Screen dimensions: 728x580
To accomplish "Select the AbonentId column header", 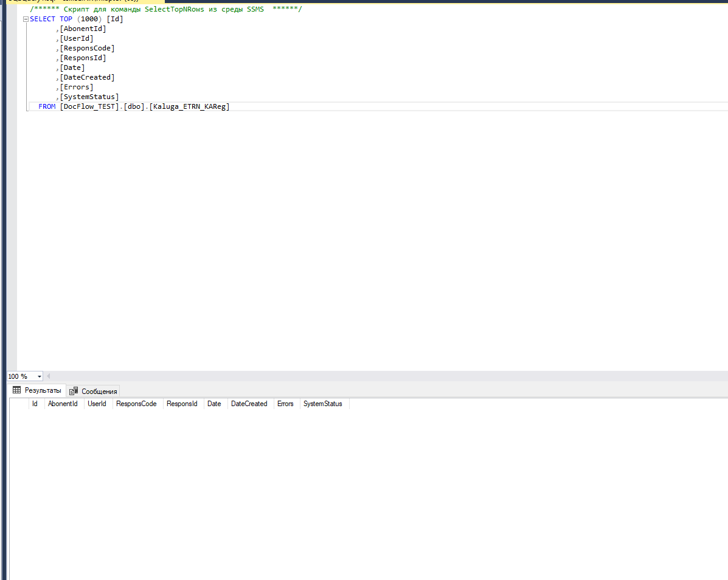I will click(x=63, y=404).
